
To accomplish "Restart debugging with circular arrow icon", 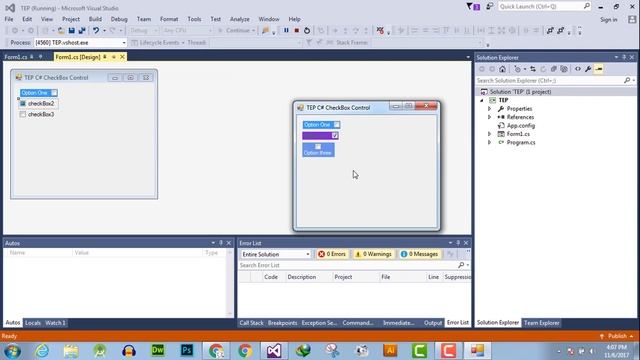I will pyautogui.click(x=307, y=31).
